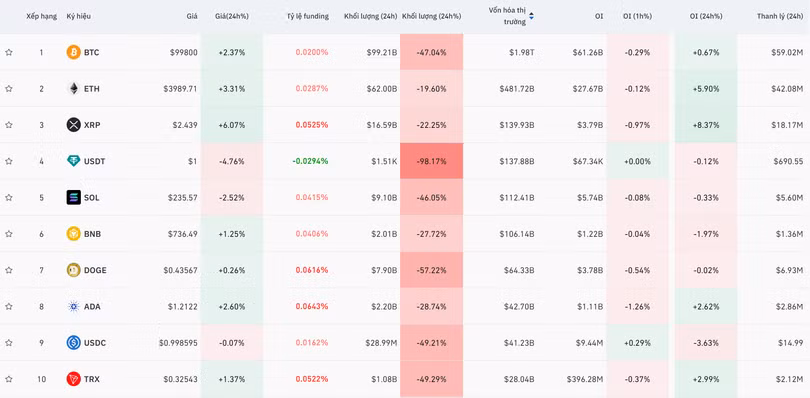This screenshot has width=810, height=398.
Task: Click the $396.28M open interest value
Action: pos(585,379)
